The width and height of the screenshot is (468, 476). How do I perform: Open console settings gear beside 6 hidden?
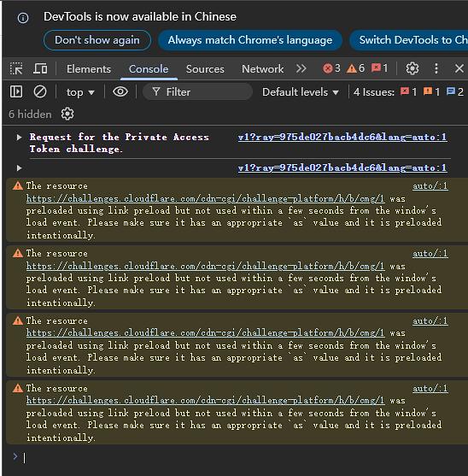coord(67,115)
